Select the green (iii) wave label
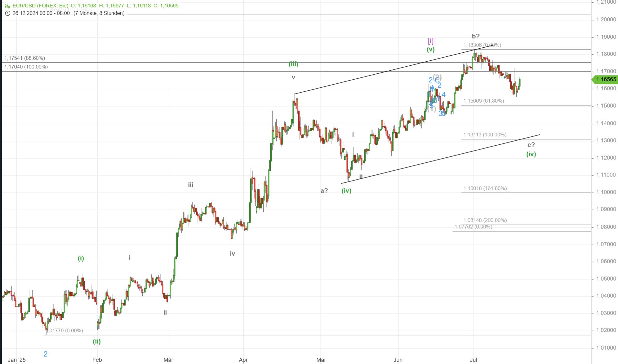This screenshot has height=364, width=618. [293, 64]
